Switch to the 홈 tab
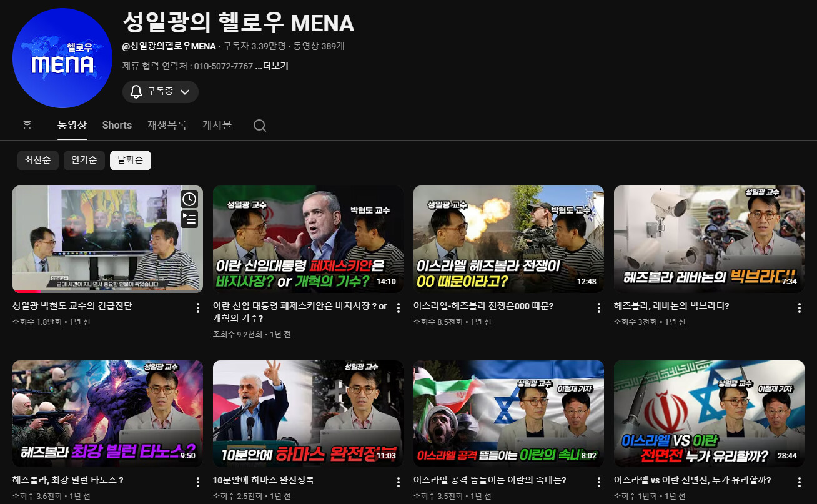The image size is (817, 504). [27, 125]
